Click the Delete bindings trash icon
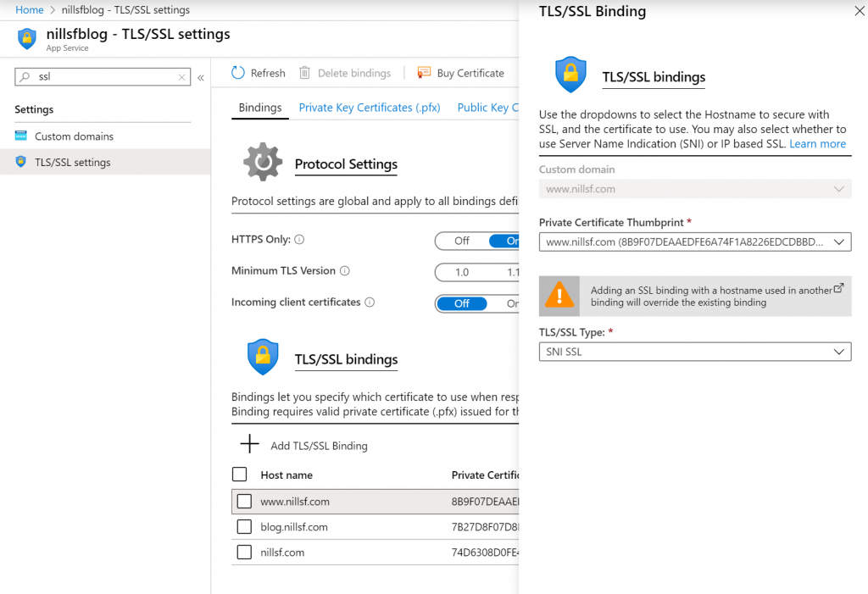Viewport: 868px width, 594px height. click(304, 73)
